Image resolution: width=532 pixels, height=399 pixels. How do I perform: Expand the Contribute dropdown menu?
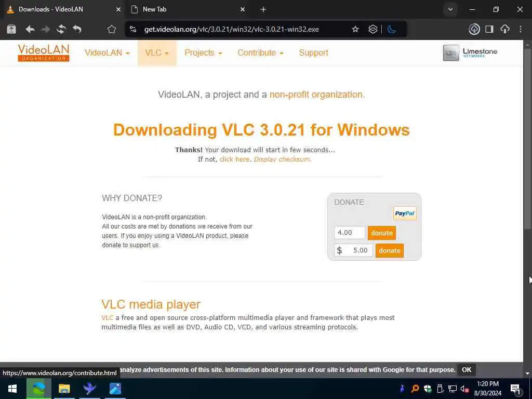260,53
